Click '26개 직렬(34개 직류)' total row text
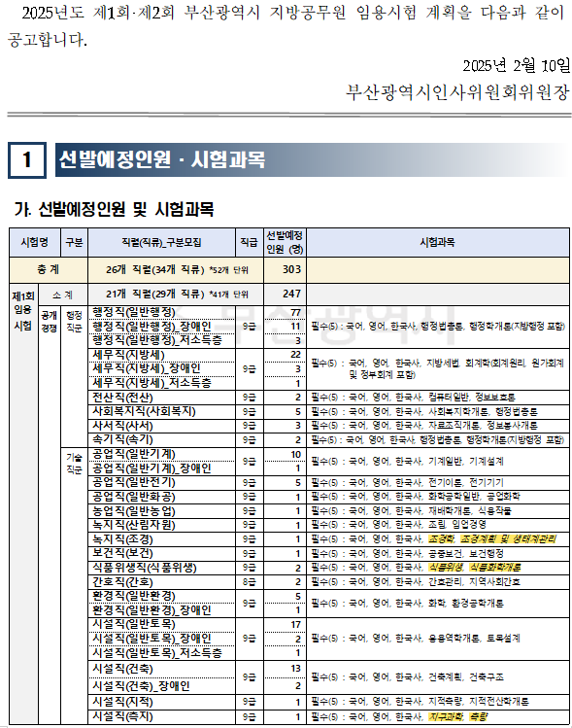Screen dimensions: 572x728 155,270
